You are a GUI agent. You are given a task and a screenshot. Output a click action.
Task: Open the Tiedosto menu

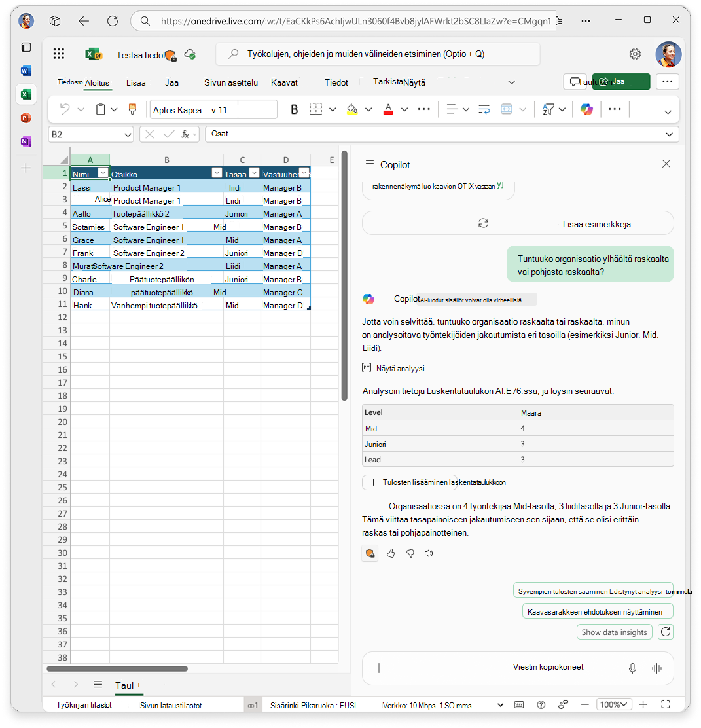point(69,82)
